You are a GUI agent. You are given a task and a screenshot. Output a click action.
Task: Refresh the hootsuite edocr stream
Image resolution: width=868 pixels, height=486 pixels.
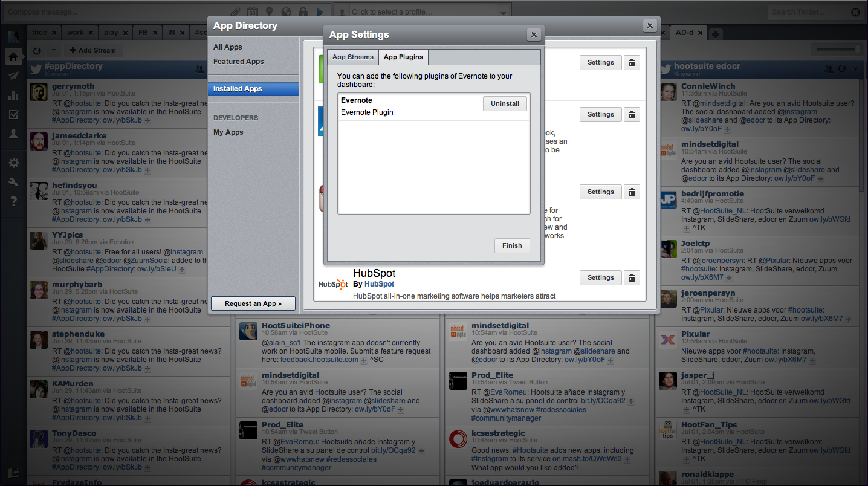843,70
